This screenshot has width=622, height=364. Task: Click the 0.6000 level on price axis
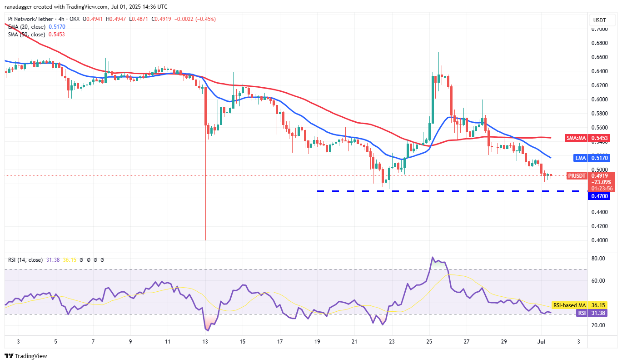coord(599,100)
